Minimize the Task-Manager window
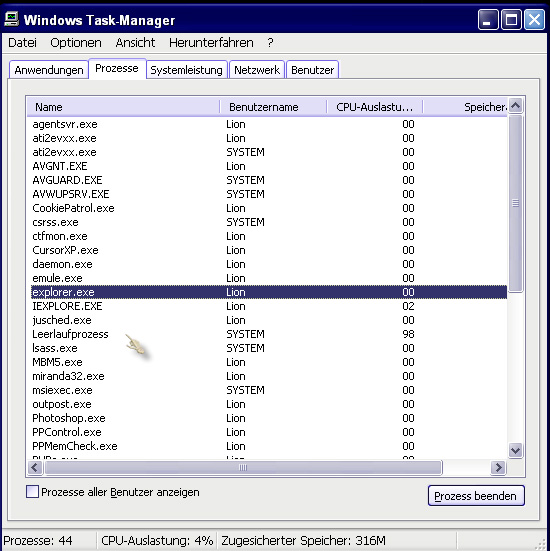 [488, 20]
